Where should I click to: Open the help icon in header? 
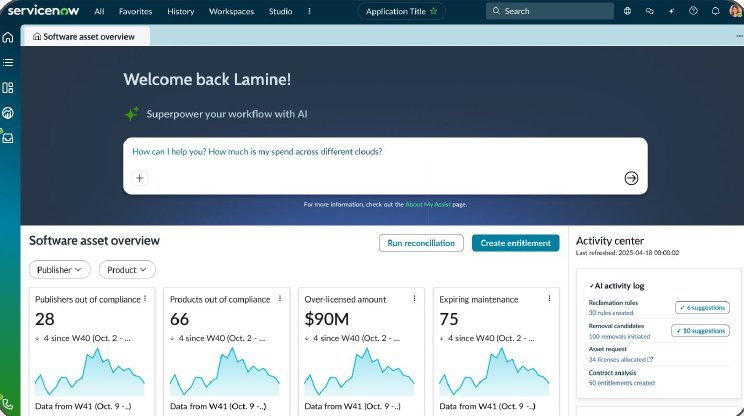pos(693,11)
